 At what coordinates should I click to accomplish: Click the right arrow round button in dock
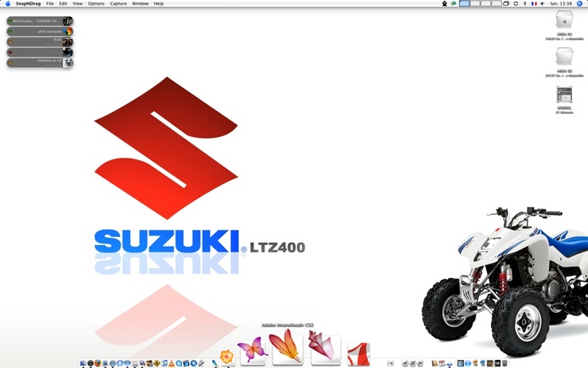click(x=420, y=363)
